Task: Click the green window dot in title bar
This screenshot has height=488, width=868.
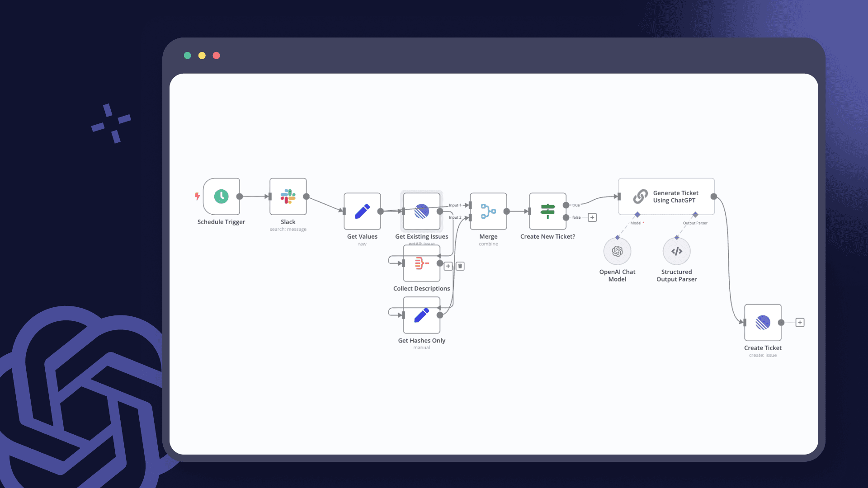Action: [x=188, y=56]
